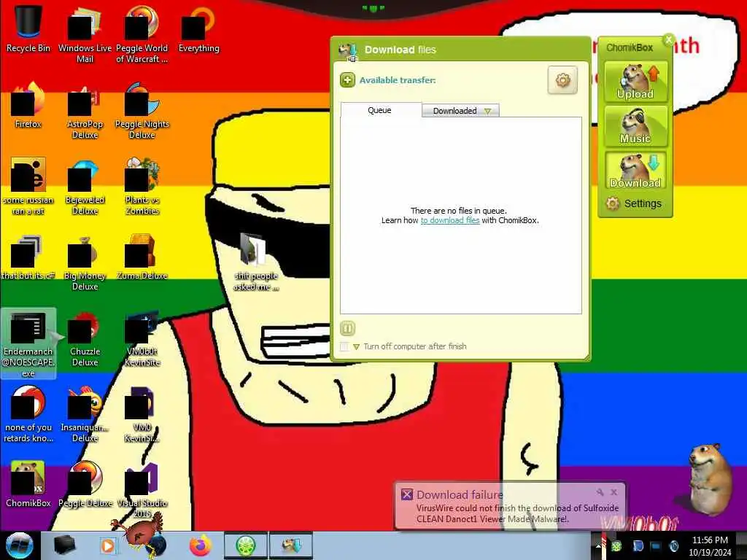This screenshot has width=747, height=560.
Task: Select ChomikBox desktop shortcut
Action: coord(28,484)
